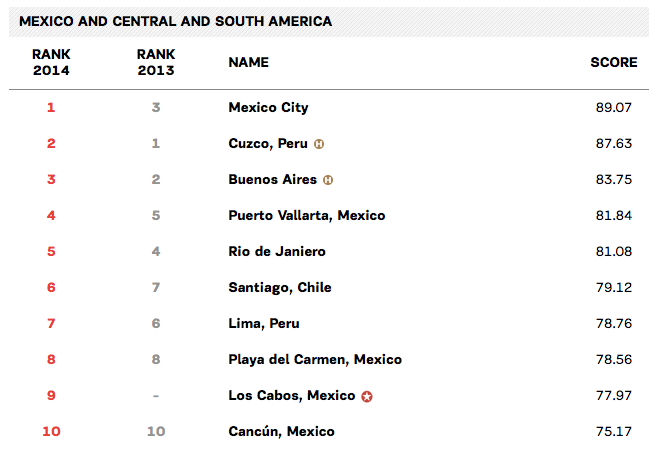Select the Mexico City name
The image size is (664, 461).
coord(268,108)
